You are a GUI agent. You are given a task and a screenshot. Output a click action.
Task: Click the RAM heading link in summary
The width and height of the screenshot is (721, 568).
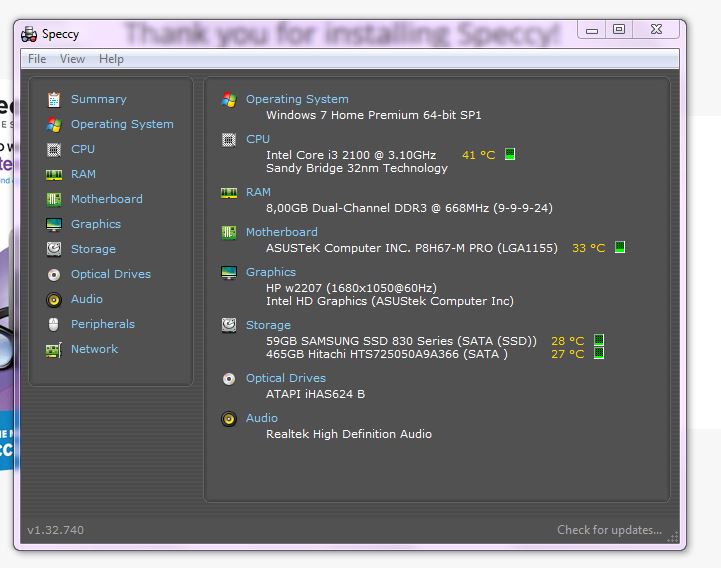pyautogui.click(x=258, y=192)
